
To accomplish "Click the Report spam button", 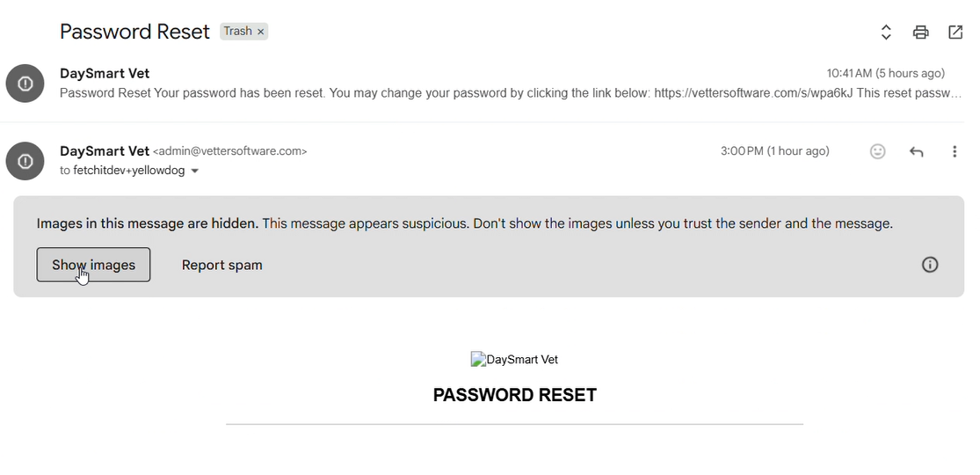I will (221, 265).
